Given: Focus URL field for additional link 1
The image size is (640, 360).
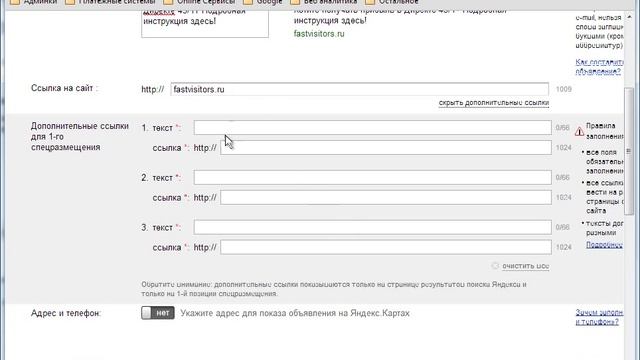Looking at the screenshot, I should coord(386,148).
